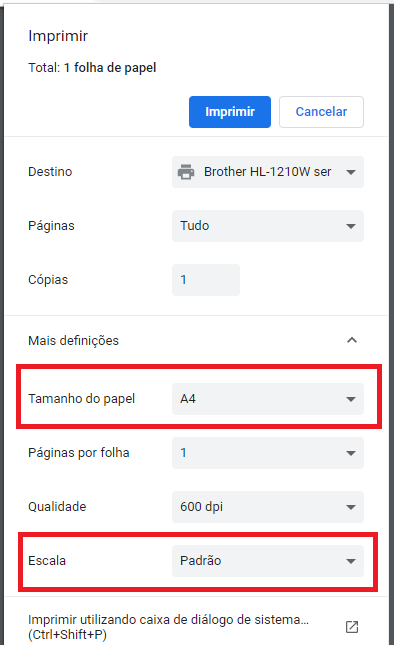Screen dimensions: 394x645
Task: Open the Imprimir utilizando caixa de diálogo link
Action: click(x=168, y=627)
